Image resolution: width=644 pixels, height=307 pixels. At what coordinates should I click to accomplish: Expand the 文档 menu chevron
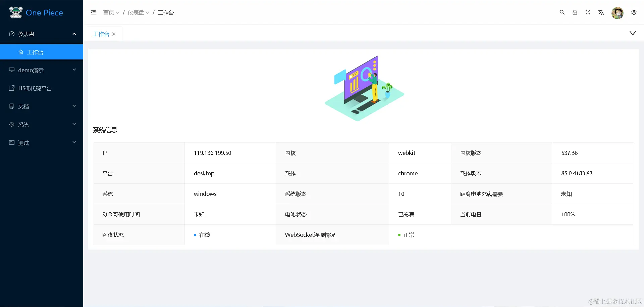point(74,106)
